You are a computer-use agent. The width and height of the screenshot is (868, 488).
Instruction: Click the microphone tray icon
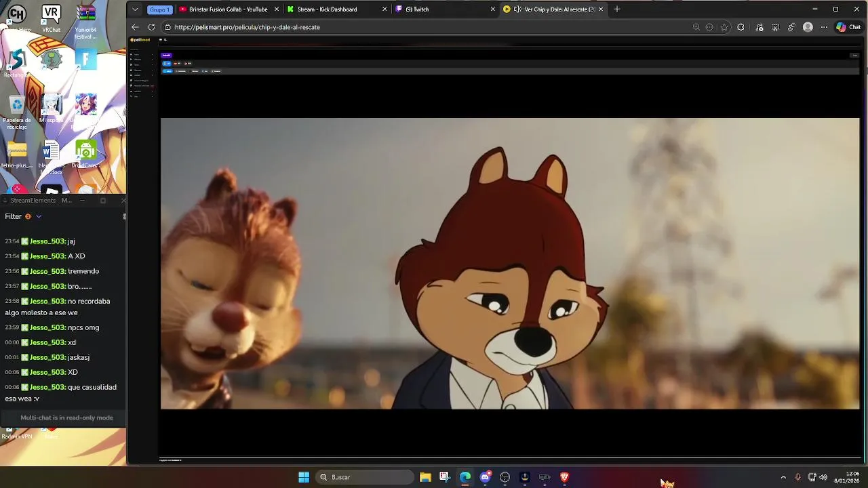pos(797,477)
